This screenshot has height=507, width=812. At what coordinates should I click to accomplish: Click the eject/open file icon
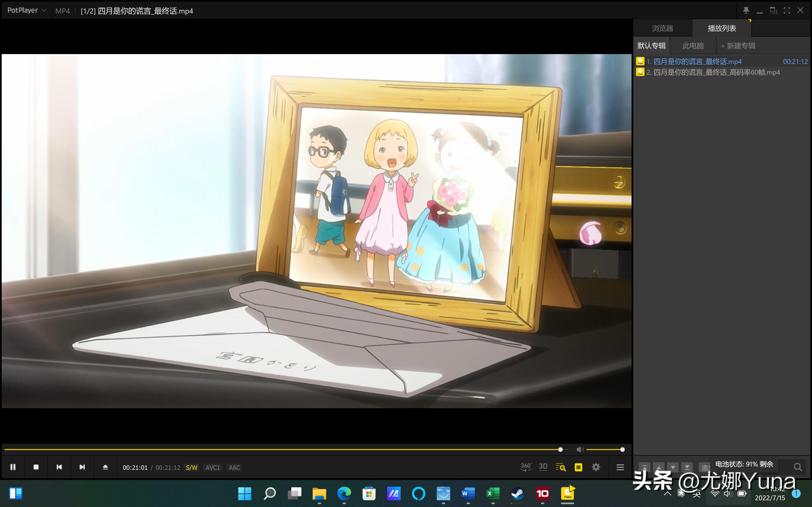click(105, 467)
